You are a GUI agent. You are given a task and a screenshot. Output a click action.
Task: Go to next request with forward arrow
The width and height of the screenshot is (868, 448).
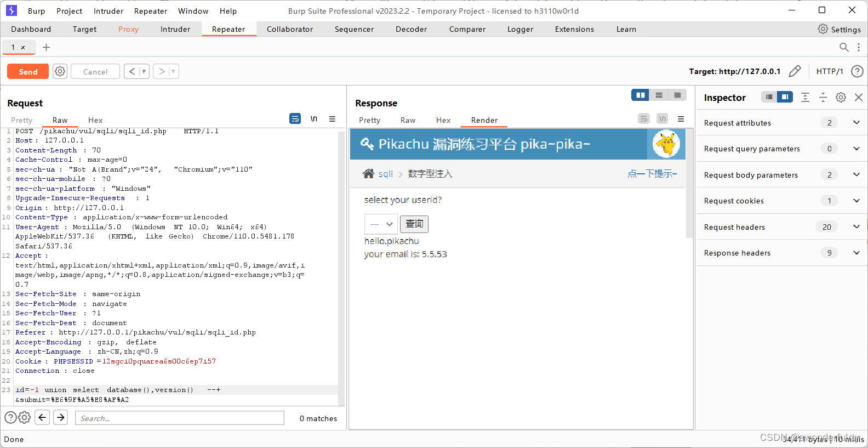[161, 71]
